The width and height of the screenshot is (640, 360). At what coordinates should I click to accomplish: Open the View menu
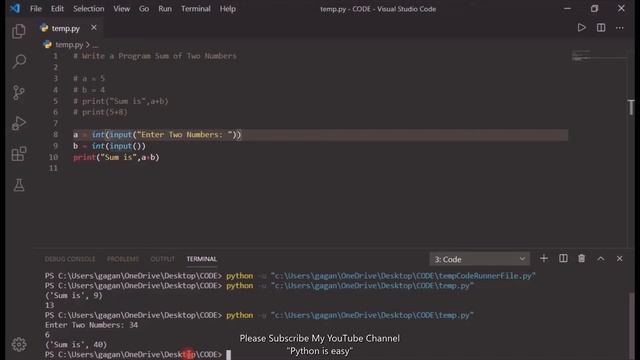click(x=122, y=9)
